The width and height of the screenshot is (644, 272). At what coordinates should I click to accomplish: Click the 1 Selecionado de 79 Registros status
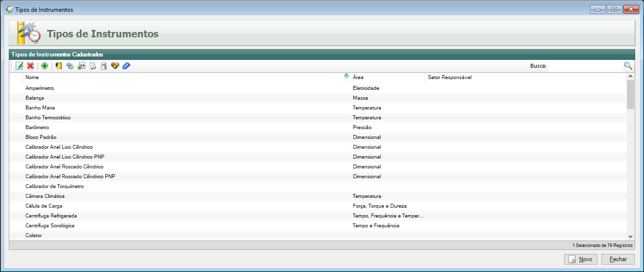coord(602,245)
